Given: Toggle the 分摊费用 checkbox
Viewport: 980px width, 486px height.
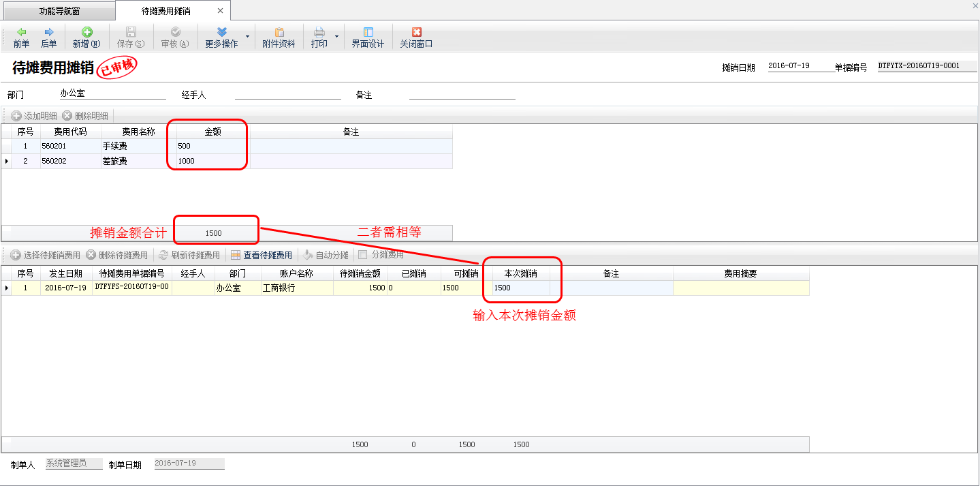Looking at the screenshot, I should [363, 255].
